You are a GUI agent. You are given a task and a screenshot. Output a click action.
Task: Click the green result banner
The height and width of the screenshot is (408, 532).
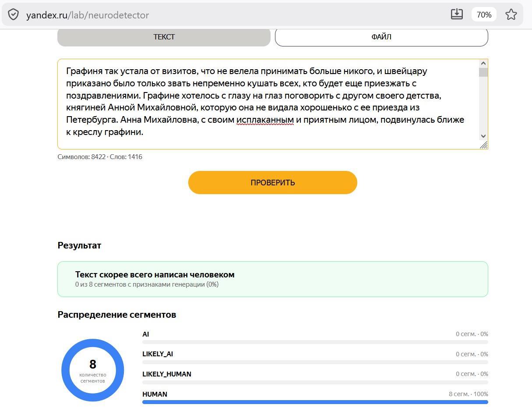[273, 279]
